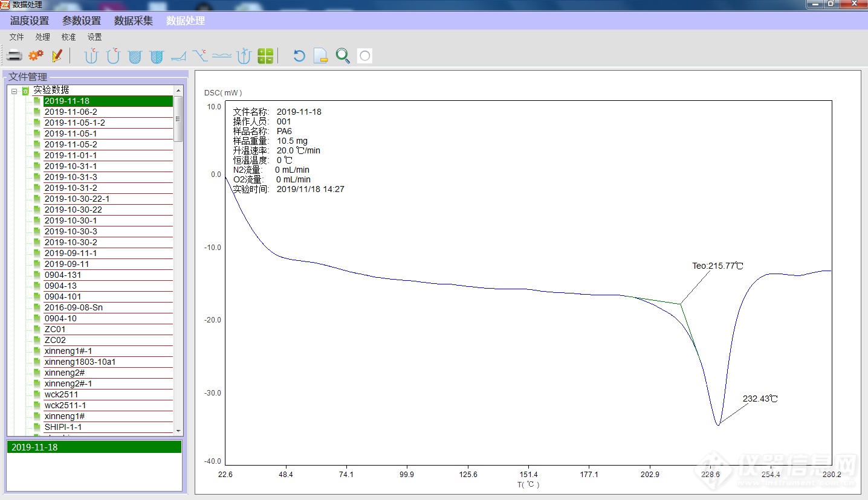Click the first hatched peak area icon
The height and width of the screenshot is (500, 868).
pos(135,57)
